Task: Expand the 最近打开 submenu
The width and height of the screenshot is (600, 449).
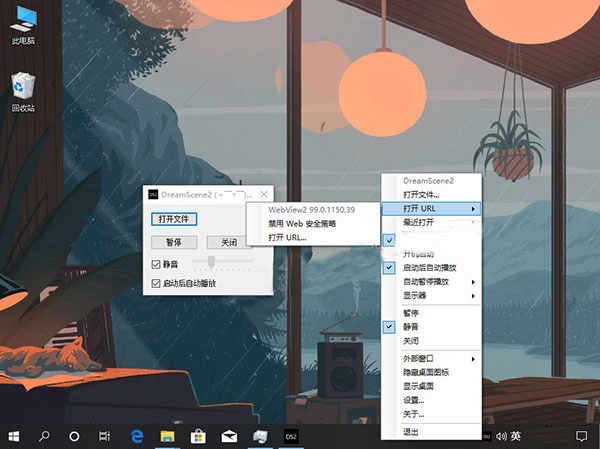Action: pos(431,222)
